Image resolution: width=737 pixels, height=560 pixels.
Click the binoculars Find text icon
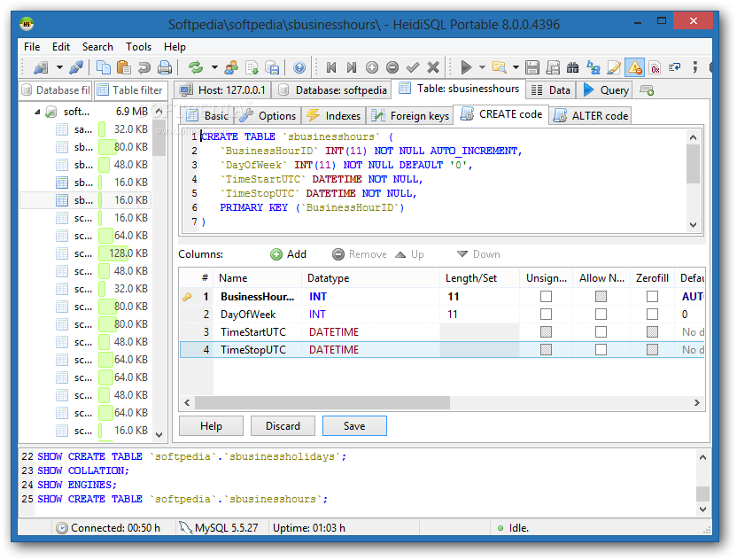[x=572, y=67]
